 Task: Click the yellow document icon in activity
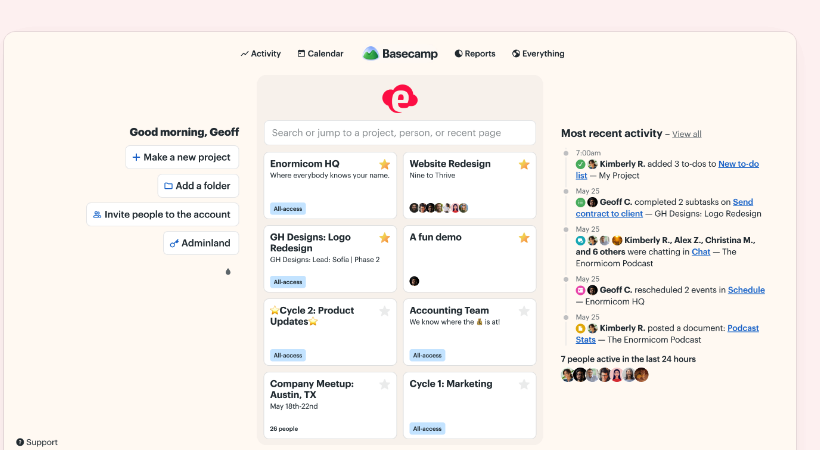pyautogui.click(x=580, y=329)
